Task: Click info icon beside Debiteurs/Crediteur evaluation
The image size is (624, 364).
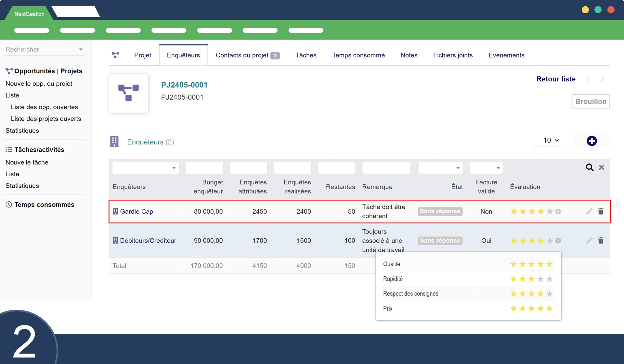Action: point(558,241)
